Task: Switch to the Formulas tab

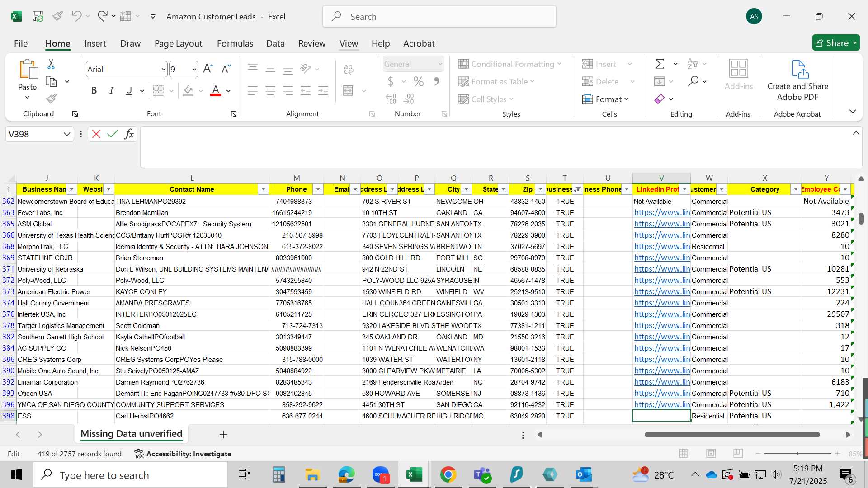Action: 235,43
